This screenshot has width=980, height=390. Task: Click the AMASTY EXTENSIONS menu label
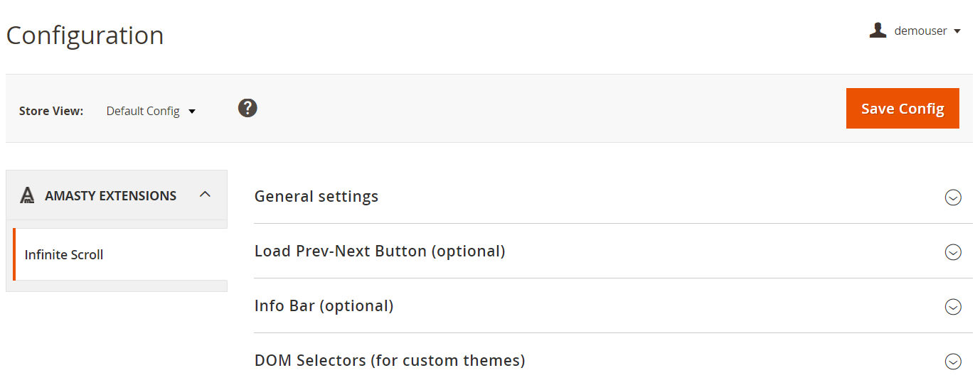110,195
